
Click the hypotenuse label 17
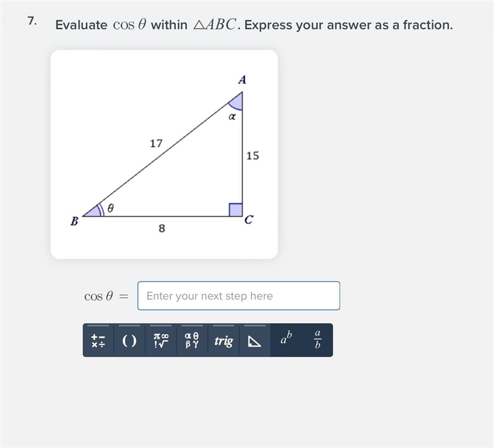click(156, 143)
